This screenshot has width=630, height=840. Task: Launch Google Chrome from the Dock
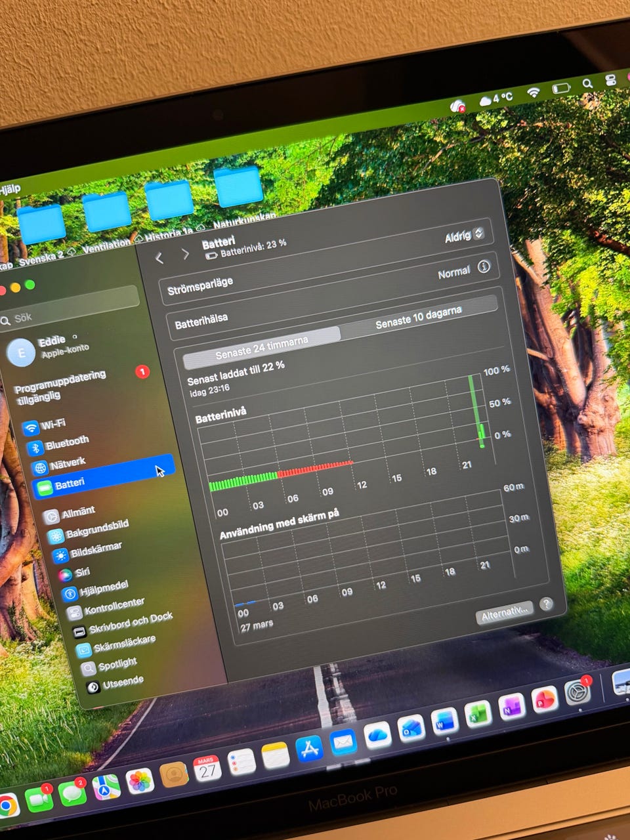[7, 806]
